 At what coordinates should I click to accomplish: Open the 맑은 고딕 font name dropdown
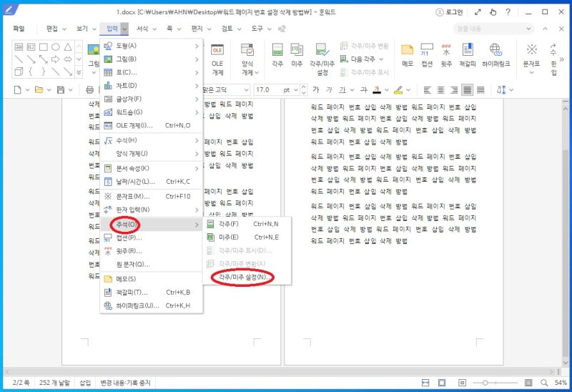[x=247, y=90]
